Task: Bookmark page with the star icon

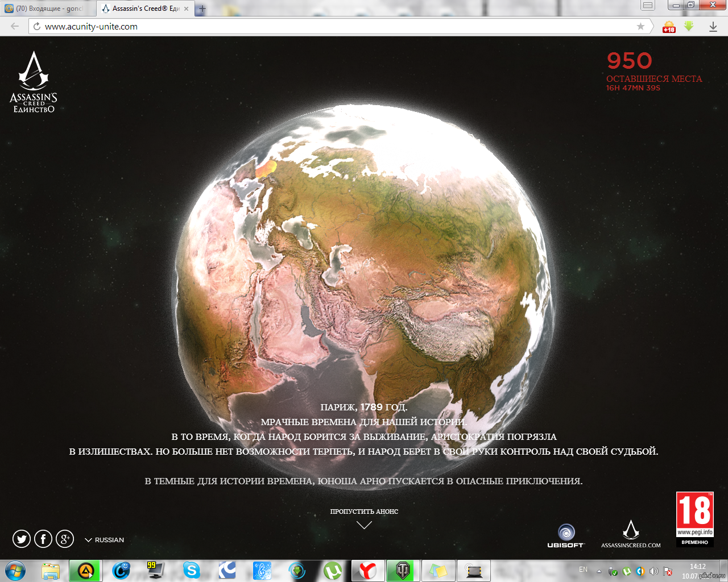Action: [641, 26]
